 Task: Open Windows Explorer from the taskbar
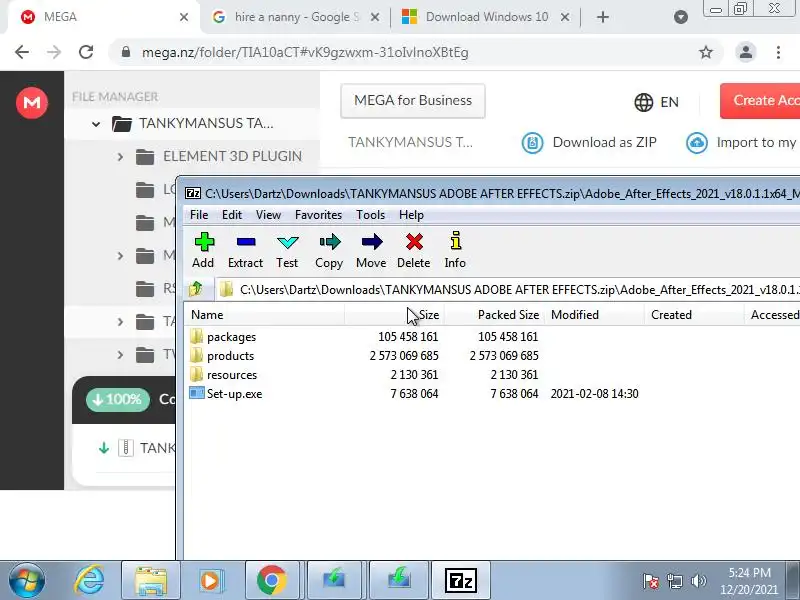point(151,580)
